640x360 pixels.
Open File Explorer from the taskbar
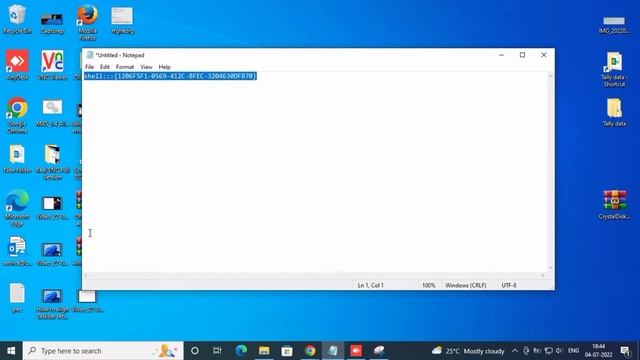(x=264, y=351)
